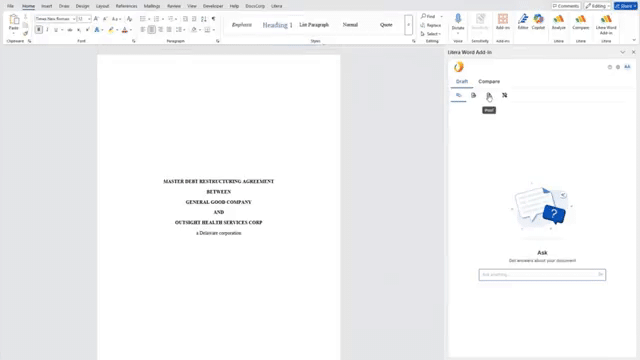
Task: Toggle Strikethrough formatting
Action: (x=70, y=30)
